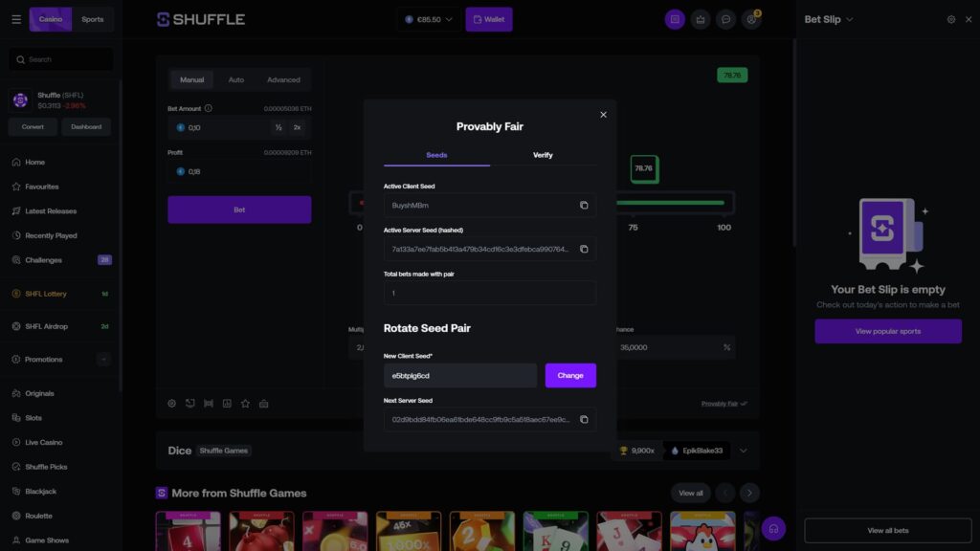This screenshot has height=551, width=980.
Task: Select Auto betting mode
Action: [235, 80]
